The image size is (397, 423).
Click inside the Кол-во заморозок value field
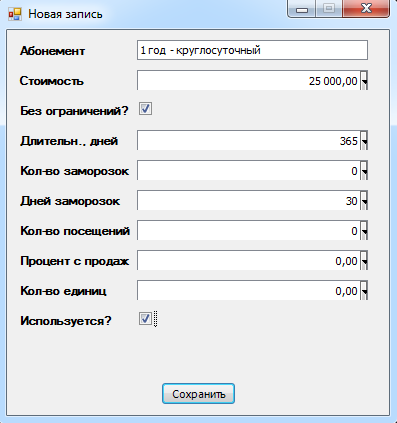(x=249, y=170)
